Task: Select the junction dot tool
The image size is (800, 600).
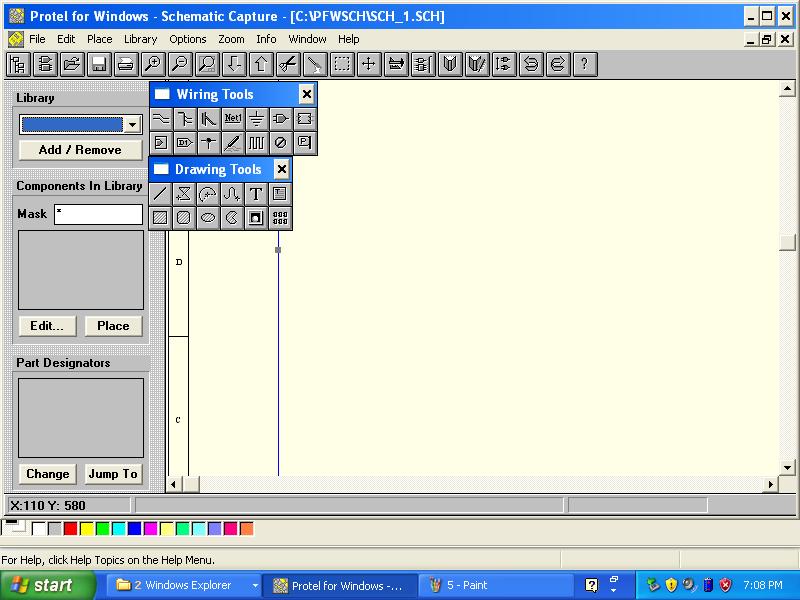Action: coord(209,143)
